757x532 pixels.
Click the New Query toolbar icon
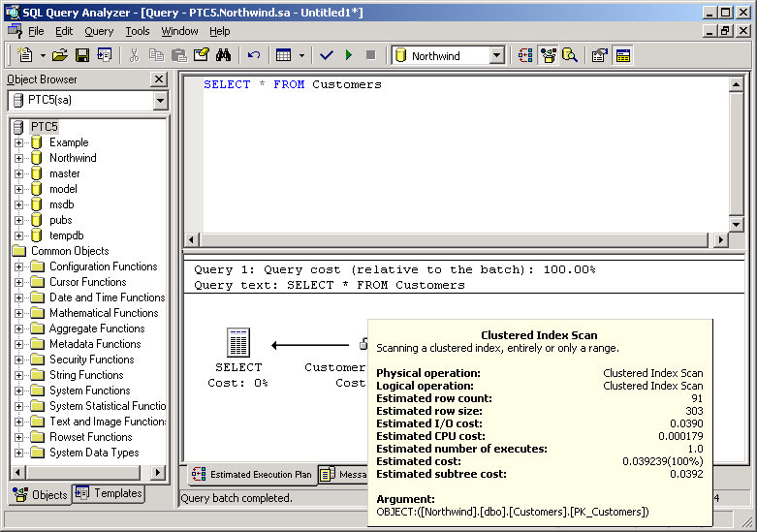[x=25, y=55]
